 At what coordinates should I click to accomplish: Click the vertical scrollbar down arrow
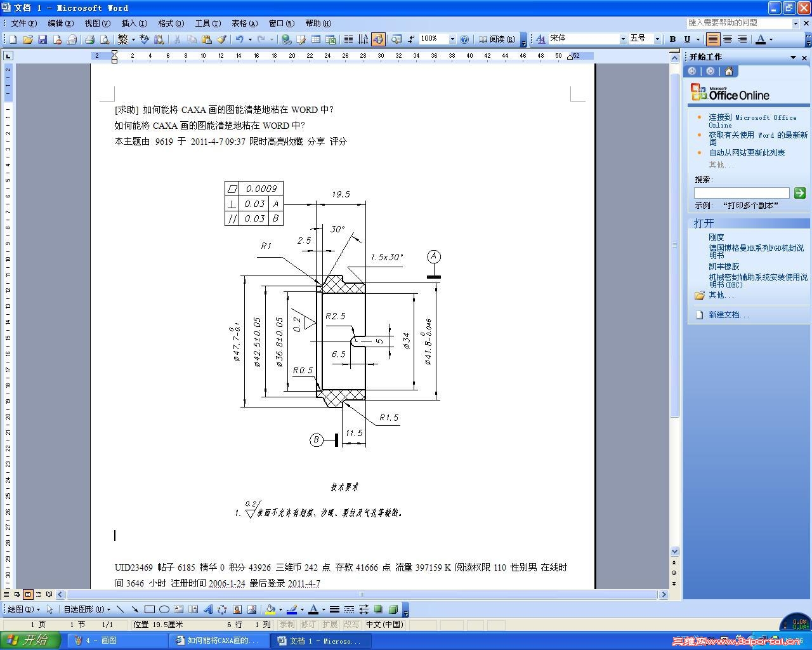674,552
